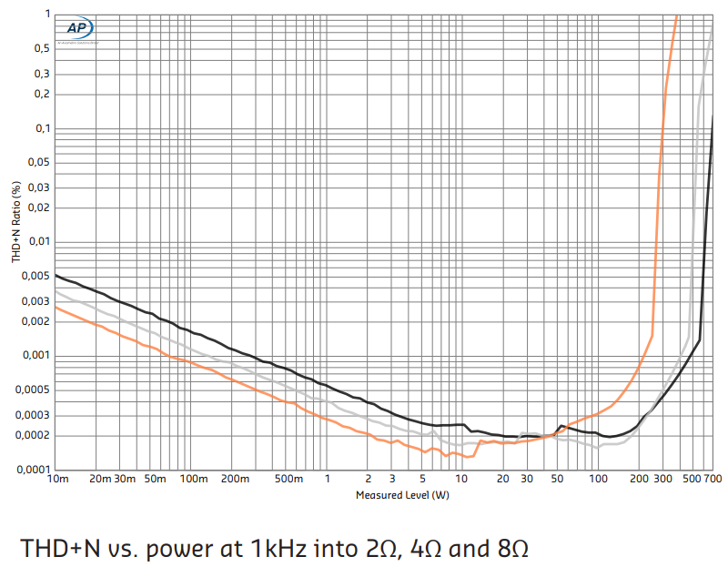Image resolution: width=728 pixels, height=577 pixels.
Task: Click the '10' x-axis tick label
Action: click(461, 479)
